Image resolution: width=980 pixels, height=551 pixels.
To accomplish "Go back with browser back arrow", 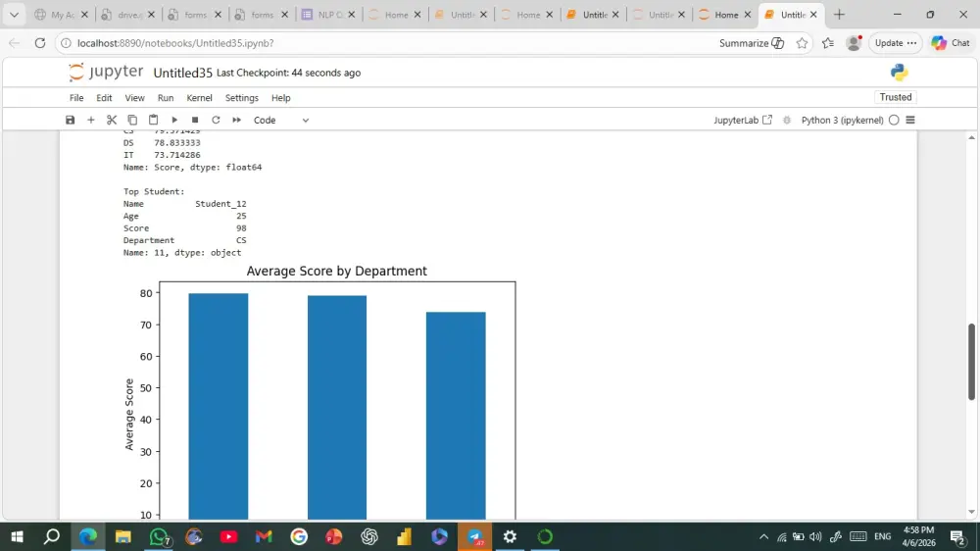I will (14, 43).
